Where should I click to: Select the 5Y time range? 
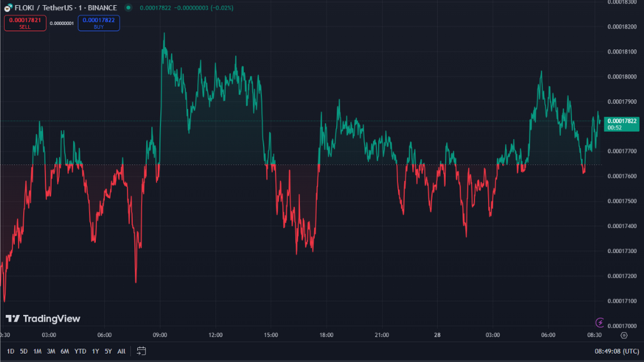(108, 351)
